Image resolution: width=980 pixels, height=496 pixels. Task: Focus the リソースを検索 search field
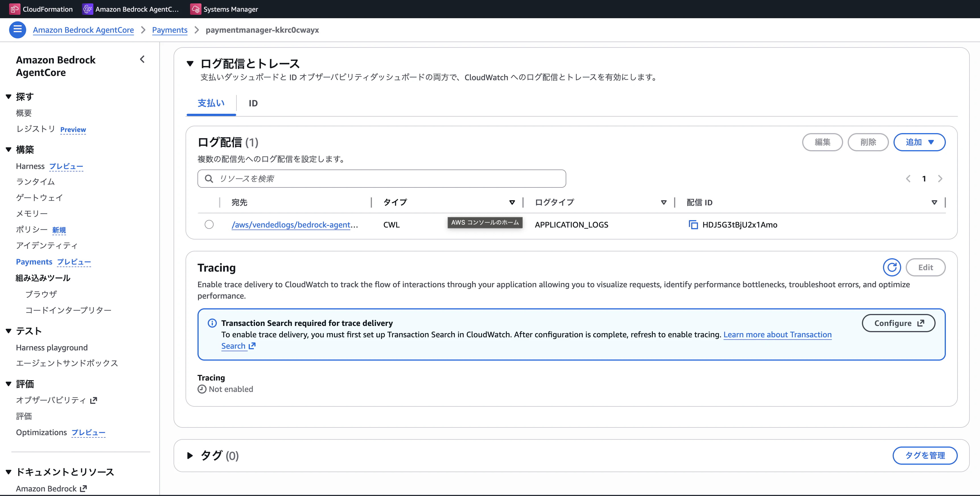382,179
